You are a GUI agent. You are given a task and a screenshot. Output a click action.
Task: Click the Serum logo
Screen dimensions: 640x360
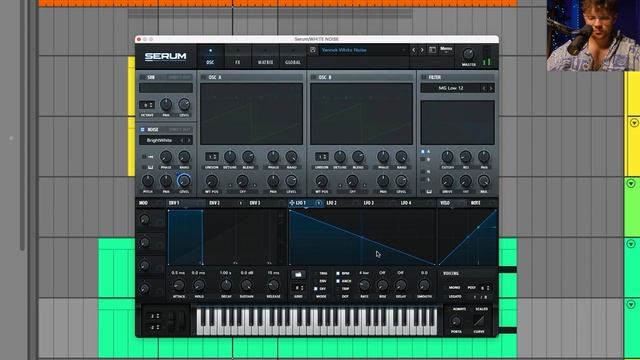(165, 56)
